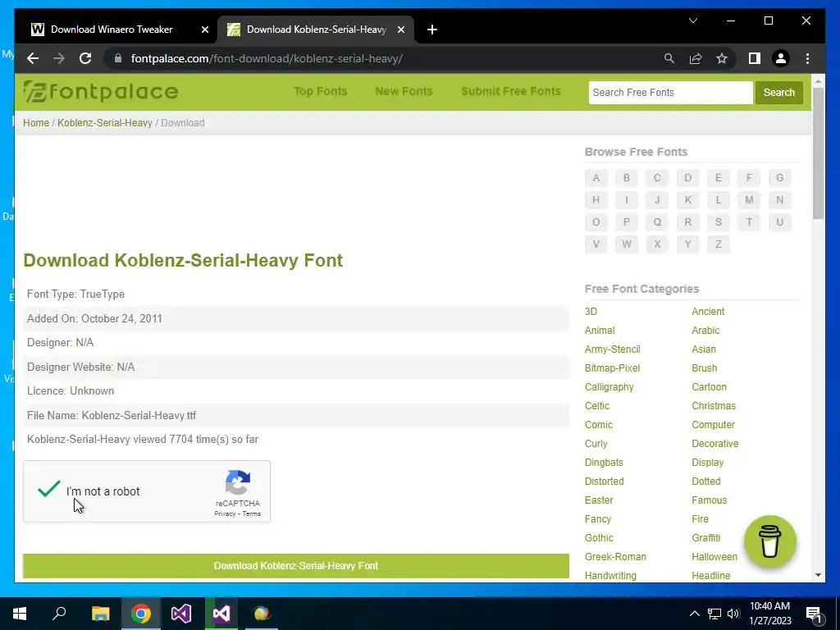Image resolution: width=840 pixels, height=630 pixels.
Task: Switch to Download Winaero Tweaker tab
Action: (112, 30)
